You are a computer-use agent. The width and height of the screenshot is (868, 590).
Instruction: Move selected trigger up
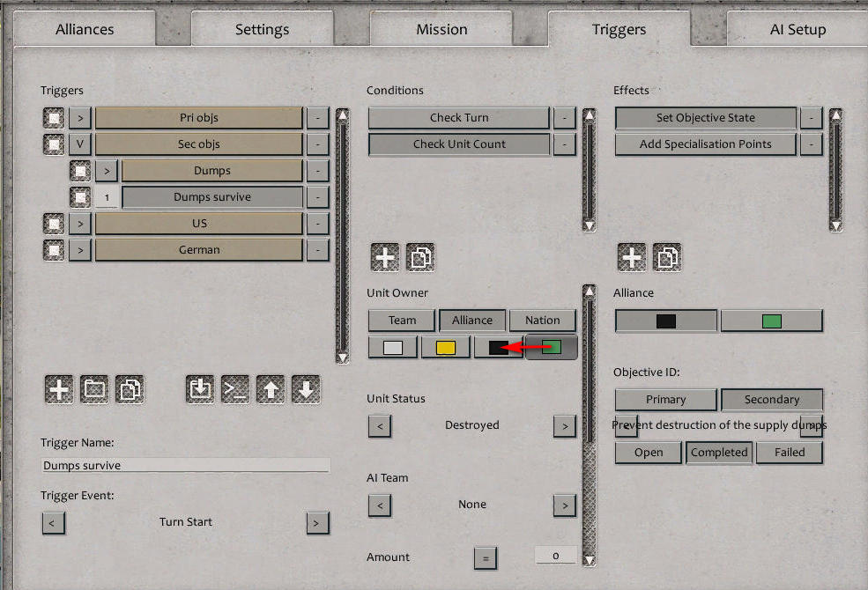[271, 389]
